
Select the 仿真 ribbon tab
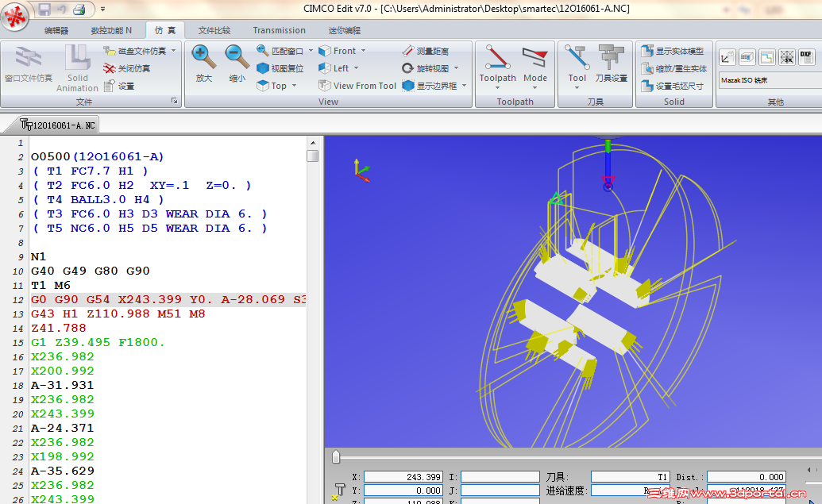(x=165, y=30)
